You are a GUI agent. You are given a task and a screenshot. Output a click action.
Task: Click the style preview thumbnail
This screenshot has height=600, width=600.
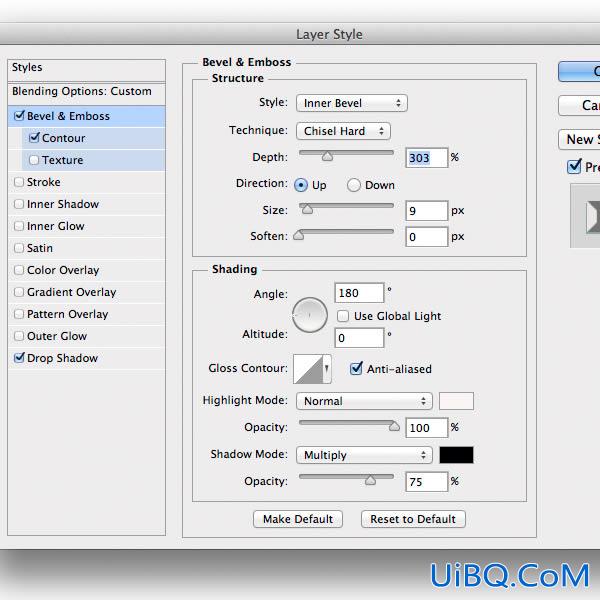(585, 216)
